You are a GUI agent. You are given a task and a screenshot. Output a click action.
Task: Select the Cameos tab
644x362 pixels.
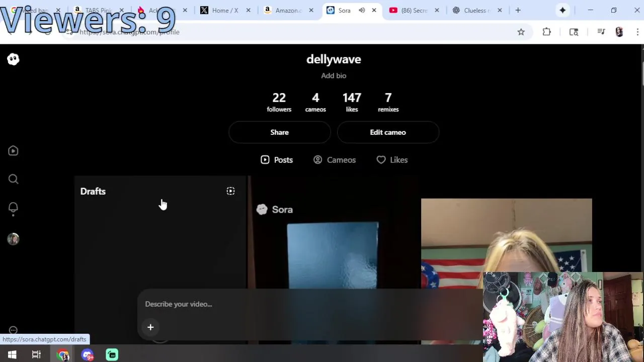(335, 160)
